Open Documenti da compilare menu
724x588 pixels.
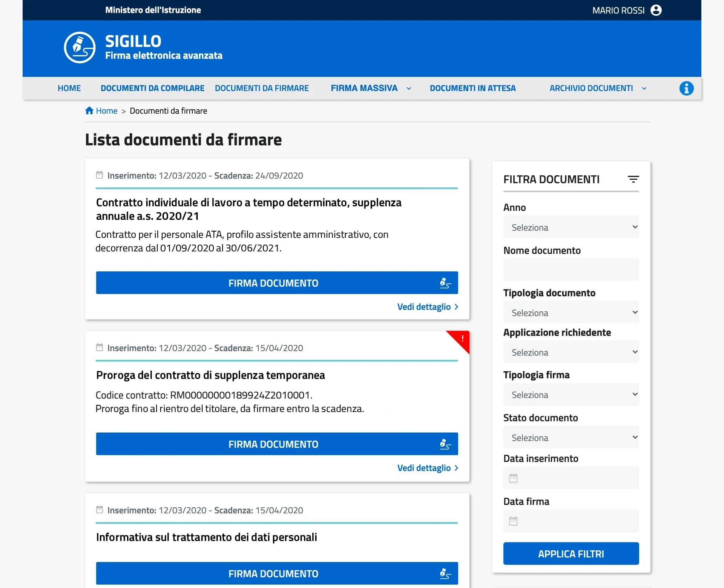coord(152,88)
